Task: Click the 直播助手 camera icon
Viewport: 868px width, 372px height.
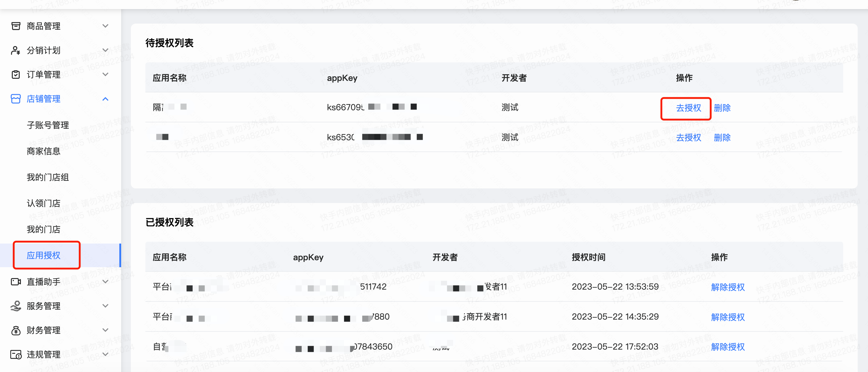Action: (15, 282)
